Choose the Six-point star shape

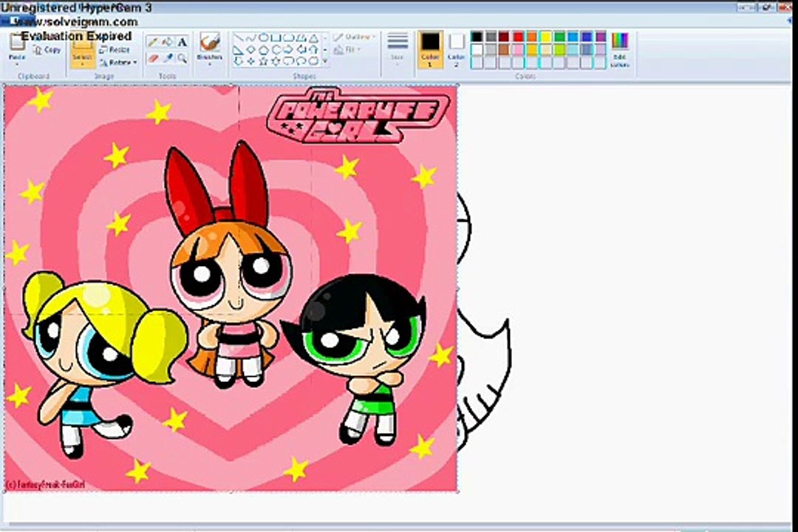276,61
